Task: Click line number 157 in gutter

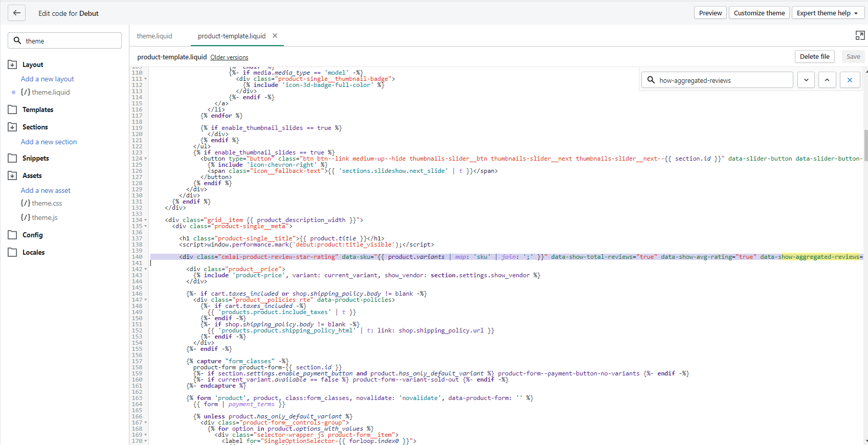Action: 137,361
